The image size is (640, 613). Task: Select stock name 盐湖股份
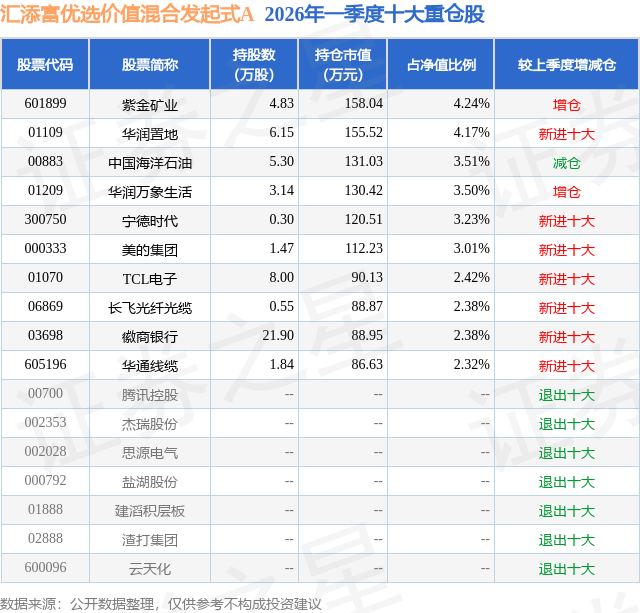(x=150, y=482)
